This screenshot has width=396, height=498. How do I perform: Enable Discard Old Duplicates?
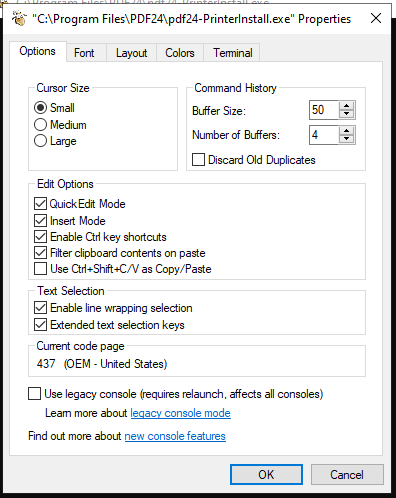[x=198, y=160]
